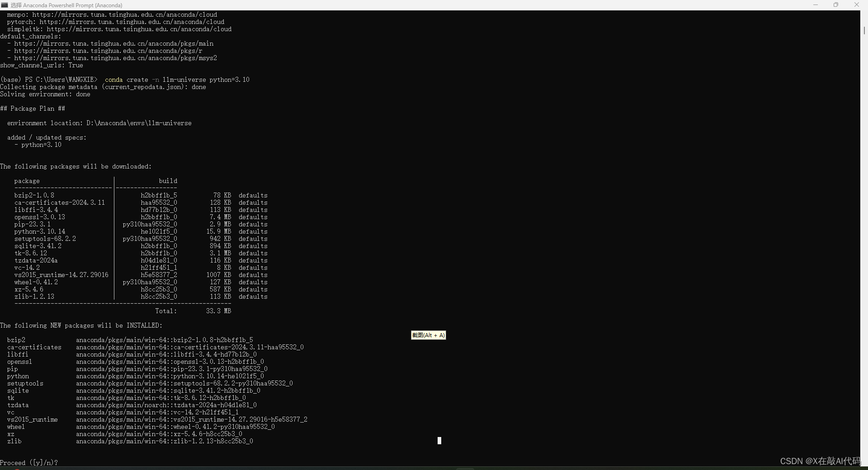868x470 pixels.
Task: Select the pip-23.3.1 package row
Action: [x=141, y=224]
